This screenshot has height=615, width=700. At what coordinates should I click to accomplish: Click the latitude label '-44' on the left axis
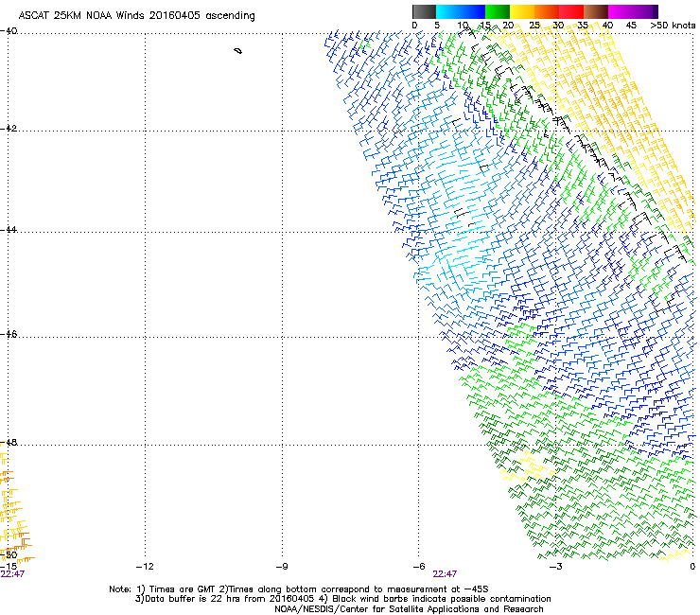9,230
